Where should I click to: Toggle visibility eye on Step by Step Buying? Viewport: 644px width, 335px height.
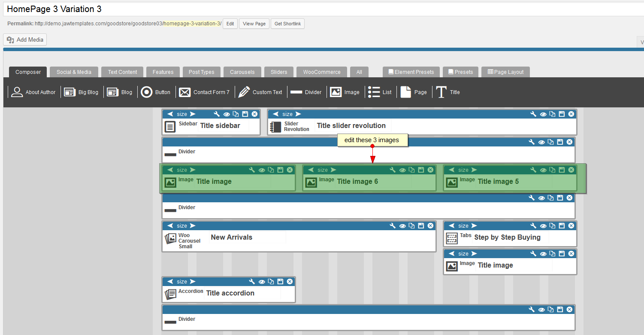click(x=543, y=226)
